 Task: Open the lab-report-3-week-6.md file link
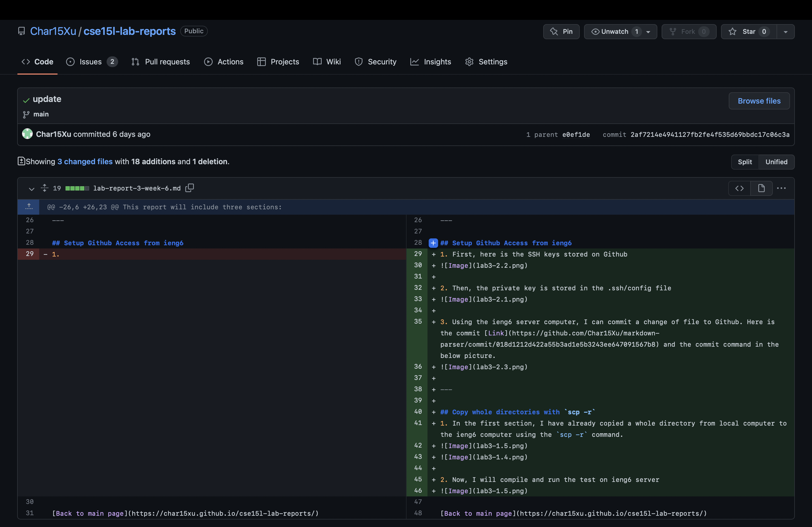(x=137, y=188)
